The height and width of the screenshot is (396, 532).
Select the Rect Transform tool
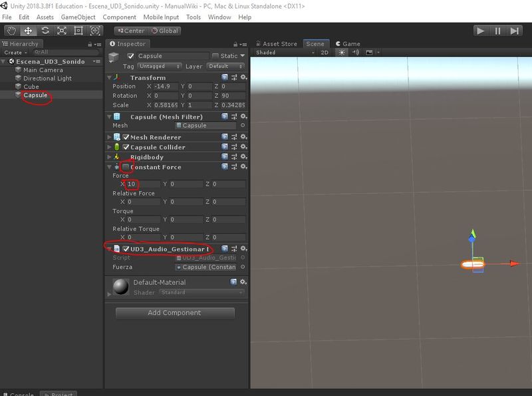coord(78,31)
